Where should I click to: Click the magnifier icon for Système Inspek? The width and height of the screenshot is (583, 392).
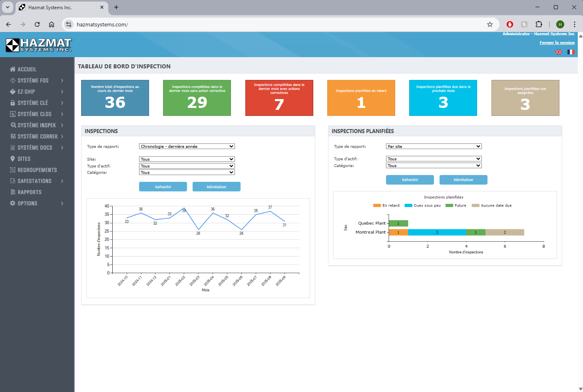pos(13,125)
